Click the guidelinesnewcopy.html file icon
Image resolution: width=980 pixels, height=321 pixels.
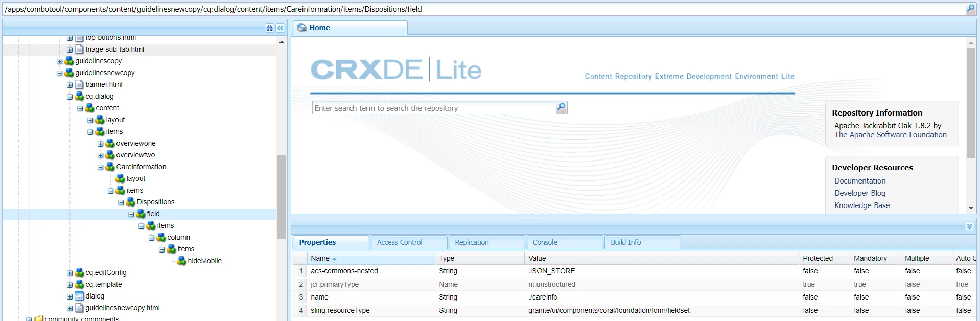(79, 308)
